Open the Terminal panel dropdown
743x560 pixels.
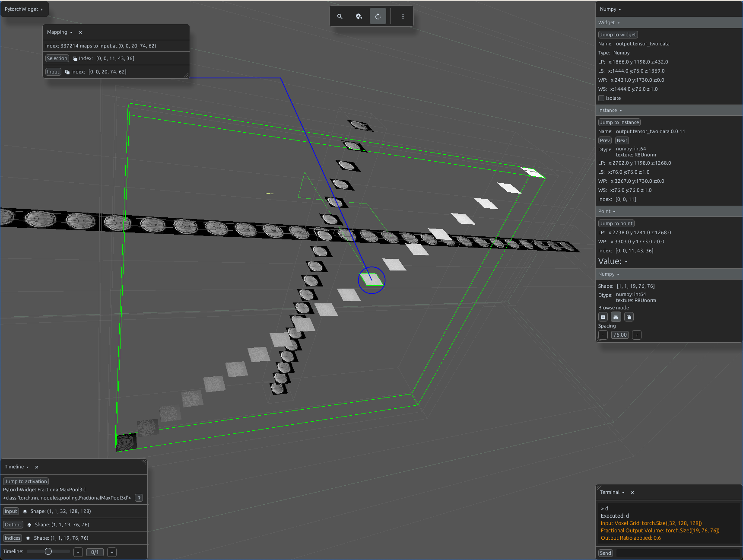pos(612,493)
